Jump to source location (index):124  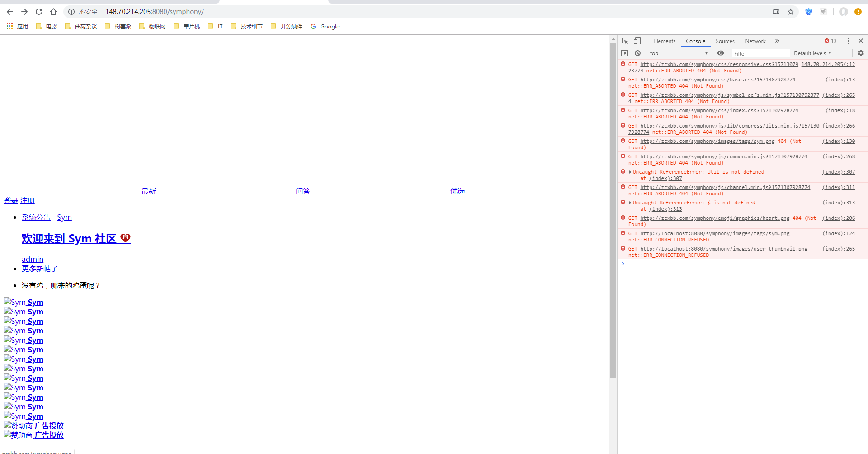(839, 233)
